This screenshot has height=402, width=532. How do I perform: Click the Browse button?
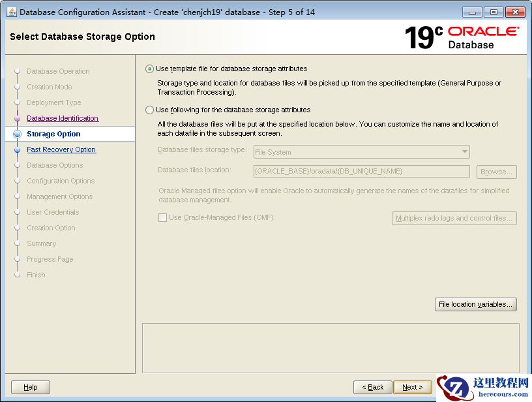pos(496,172)
